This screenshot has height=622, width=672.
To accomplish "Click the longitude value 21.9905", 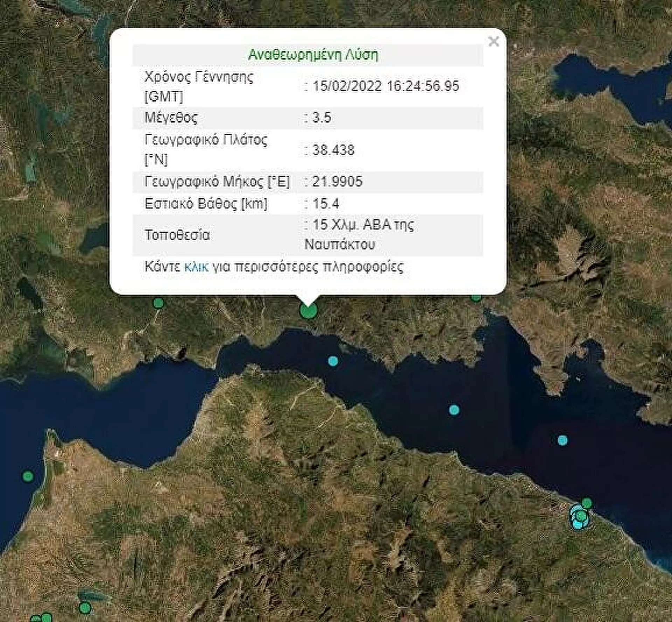I will tap(337, 182).
